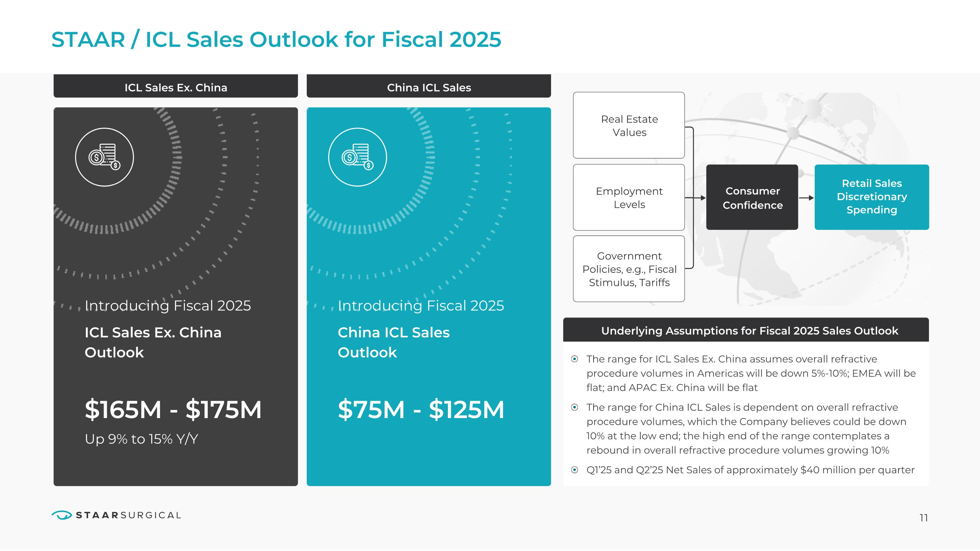Click 'Introducing Fiscal 2025' in the dark panel
This screenshot has width=980, height=551.
168,306
